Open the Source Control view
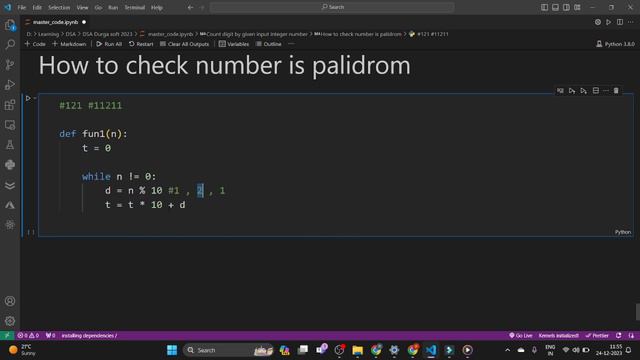Screen dimensions: 640x360 click(10, 64)
